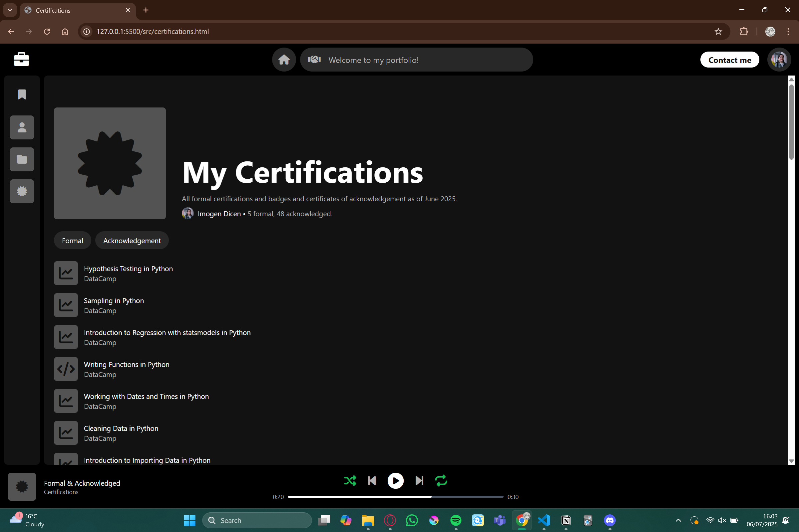799x532 pixels.
Task: Open the tab search dropdown arrow
Action: pyautogui.click(x=10, y=10)
